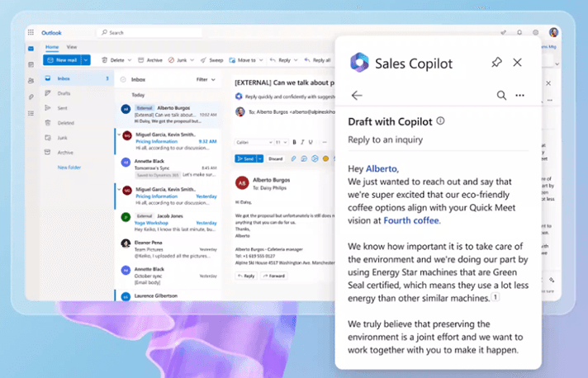Image resolution: width=588 pixels, height=378 pixels.
Task: Click the info icon beside Draft with Copilot
Action: pyautogui.click(x=440, y=121)
